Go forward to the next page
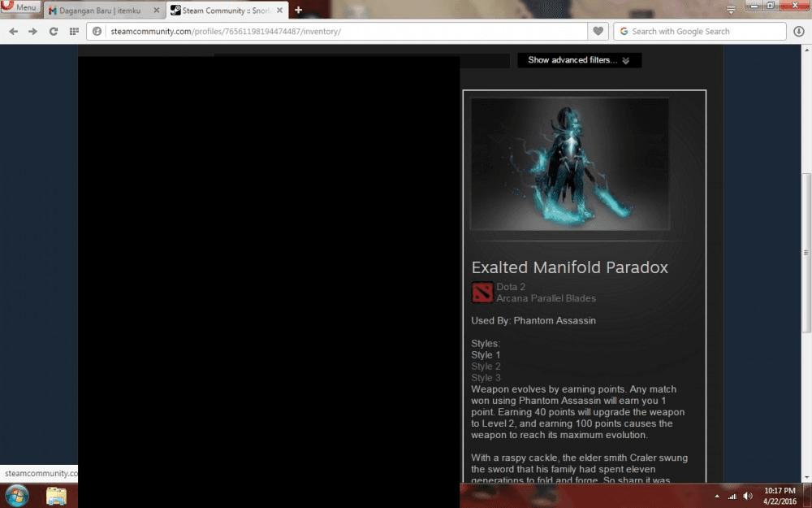This screenshot has width=812, height=508. 32,32
